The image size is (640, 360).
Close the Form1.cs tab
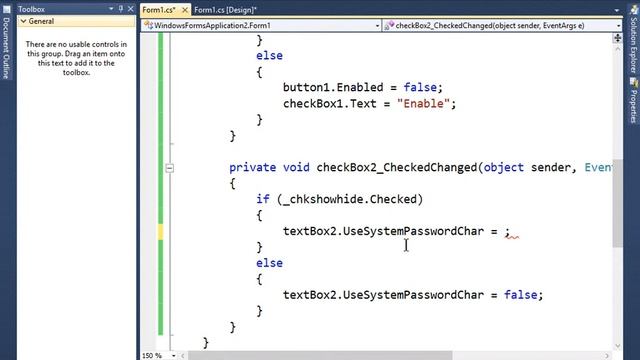[184, 10]
